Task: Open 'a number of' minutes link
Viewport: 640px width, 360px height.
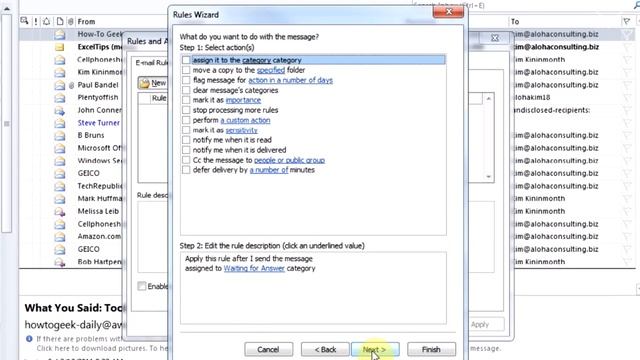Action: [269, 170]
